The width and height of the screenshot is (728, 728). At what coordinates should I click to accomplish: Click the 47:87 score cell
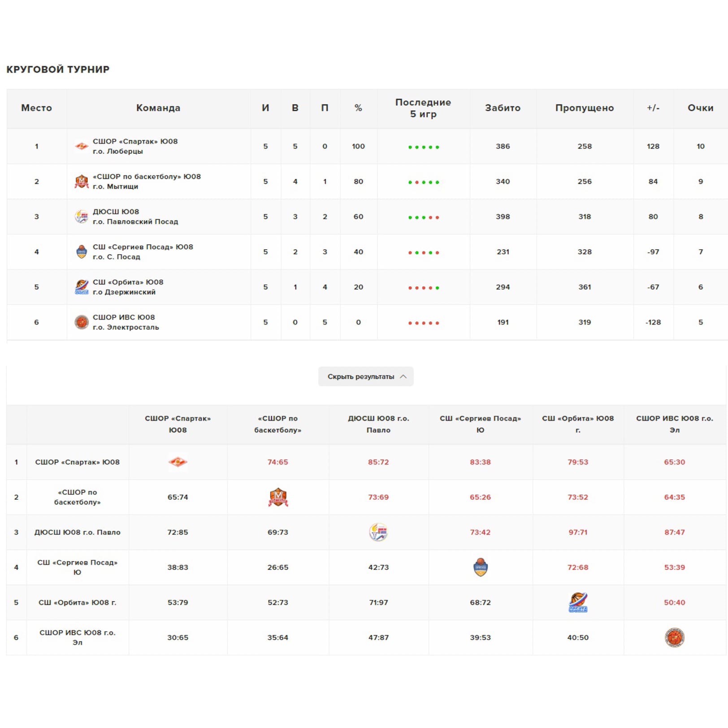(x=378, y=637)
